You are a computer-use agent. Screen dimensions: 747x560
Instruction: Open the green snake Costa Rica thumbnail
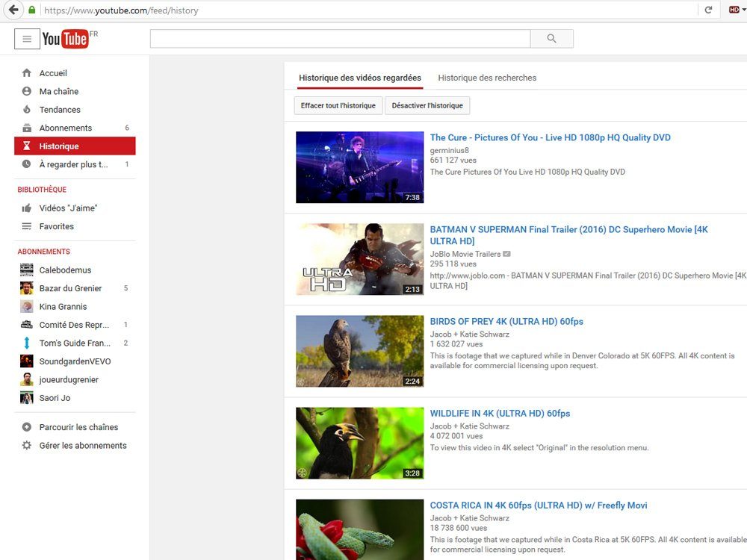pyautogui.click(x=360, y=529)
